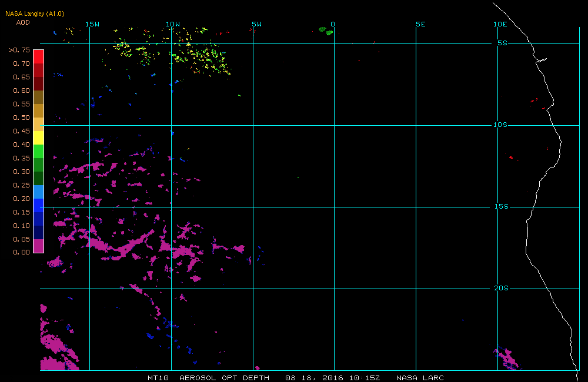
Task: Click the bright green 0.35 legend swatch
Action: tap(39, 151)
